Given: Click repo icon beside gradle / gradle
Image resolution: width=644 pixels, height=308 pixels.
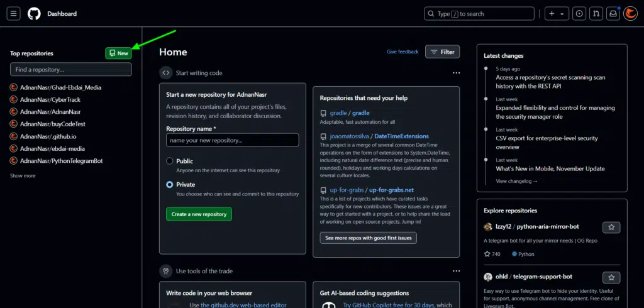Looking at the screenshot, I should tap(324, 113).
